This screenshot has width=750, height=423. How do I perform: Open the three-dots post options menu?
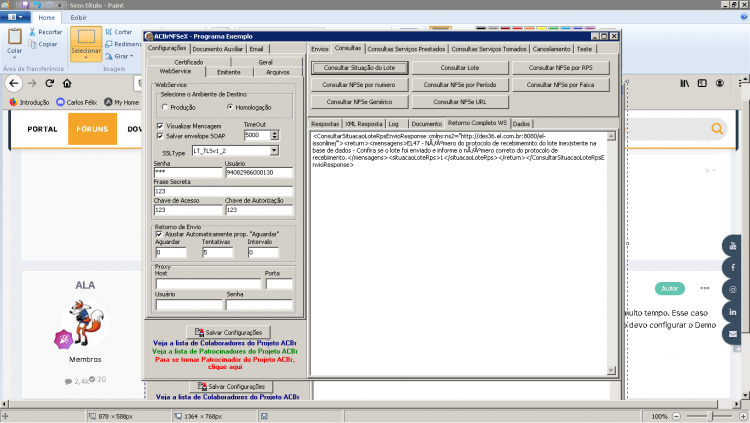(x=705, y=288)
